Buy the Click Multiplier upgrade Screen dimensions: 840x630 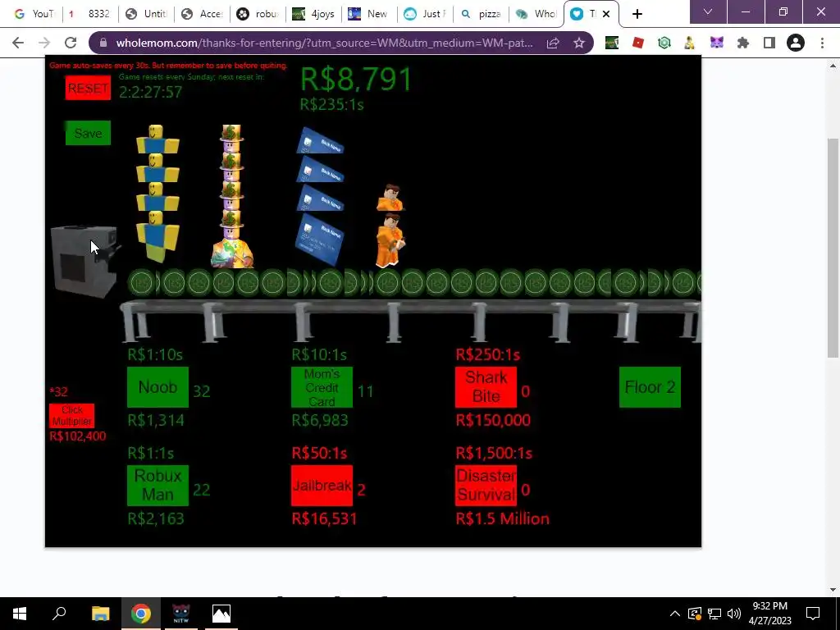(x=72, y=416)
